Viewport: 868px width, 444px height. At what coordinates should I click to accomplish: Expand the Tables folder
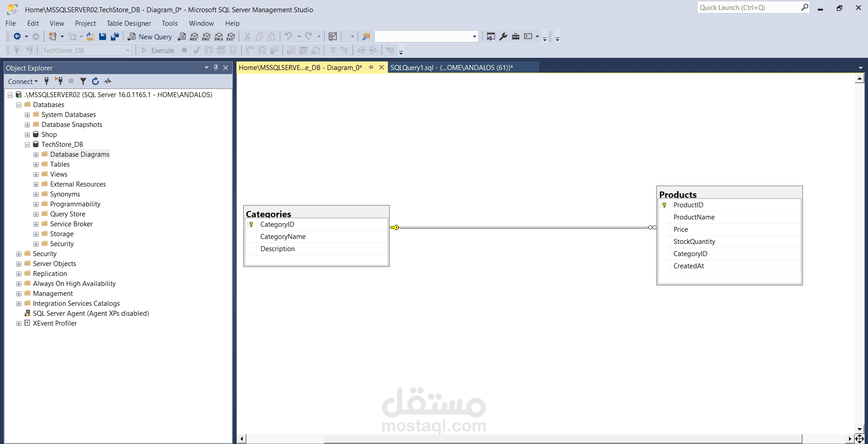tap(36, 164)
